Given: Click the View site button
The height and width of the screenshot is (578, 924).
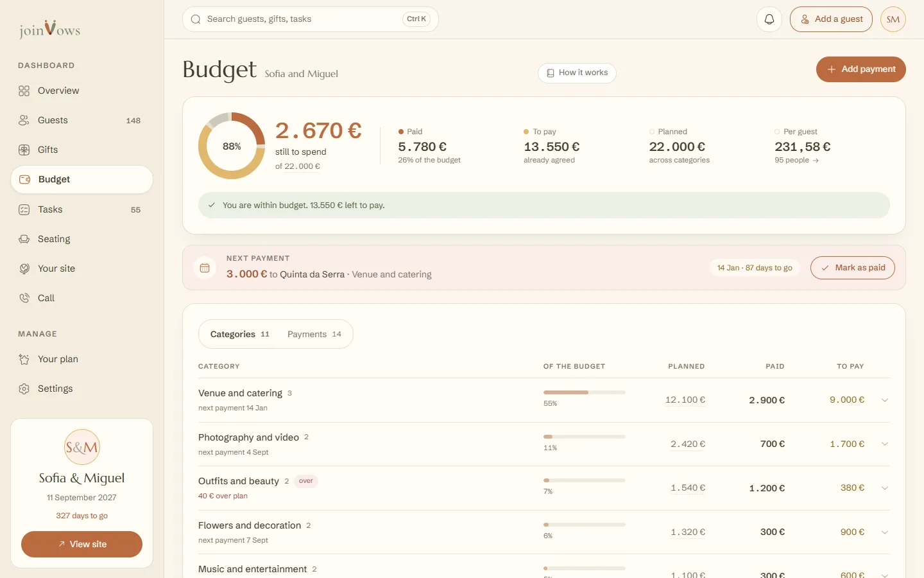Looking at the screenshot, I should pos(82,544).
